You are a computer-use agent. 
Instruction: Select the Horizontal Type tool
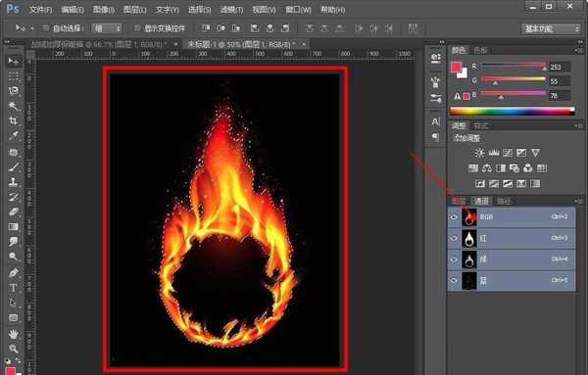[14, 288]
